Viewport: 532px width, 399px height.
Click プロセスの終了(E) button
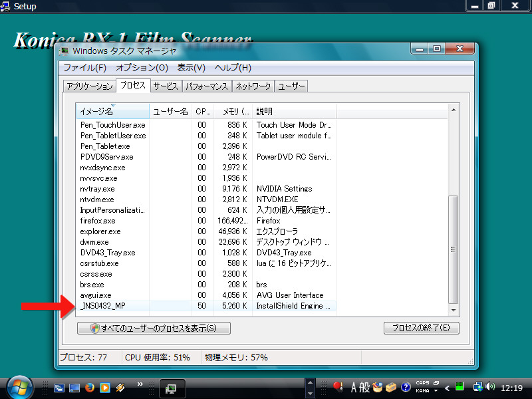point(421,328)
